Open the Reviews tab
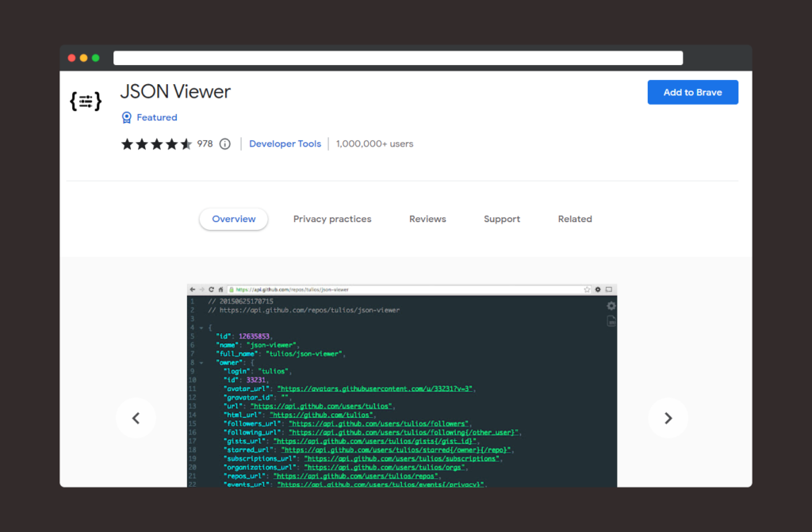 [x=427, y=219]
